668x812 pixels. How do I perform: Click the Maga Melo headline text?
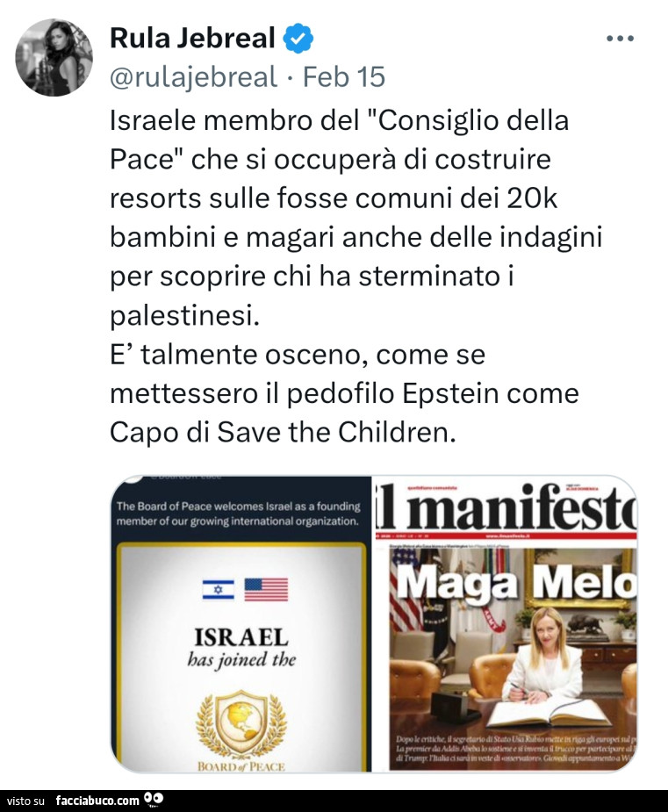516,584
